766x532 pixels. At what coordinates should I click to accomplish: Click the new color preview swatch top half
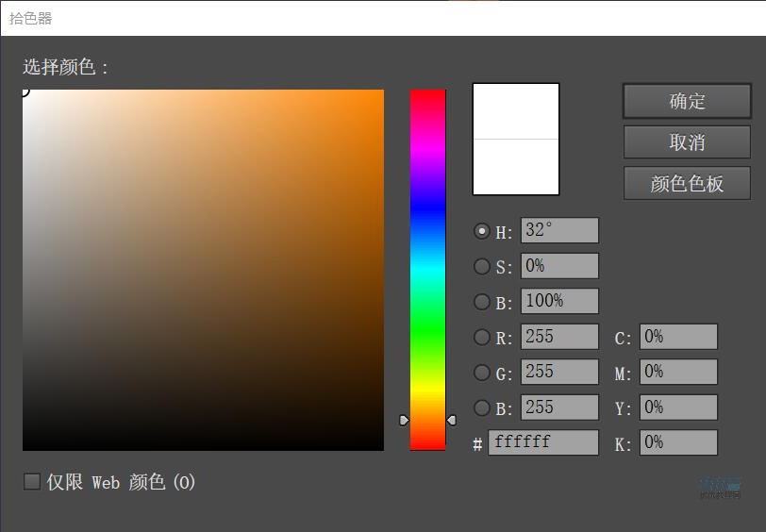515,111
